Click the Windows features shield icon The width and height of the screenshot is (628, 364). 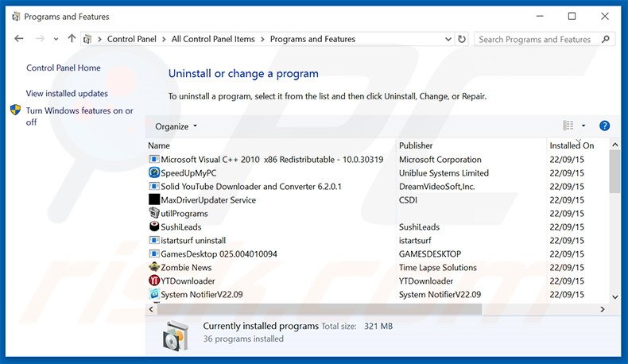point(15,110)
